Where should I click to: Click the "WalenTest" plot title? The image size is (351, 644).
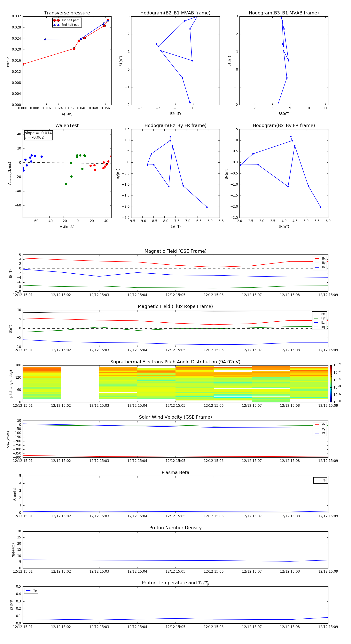[67, 125]
